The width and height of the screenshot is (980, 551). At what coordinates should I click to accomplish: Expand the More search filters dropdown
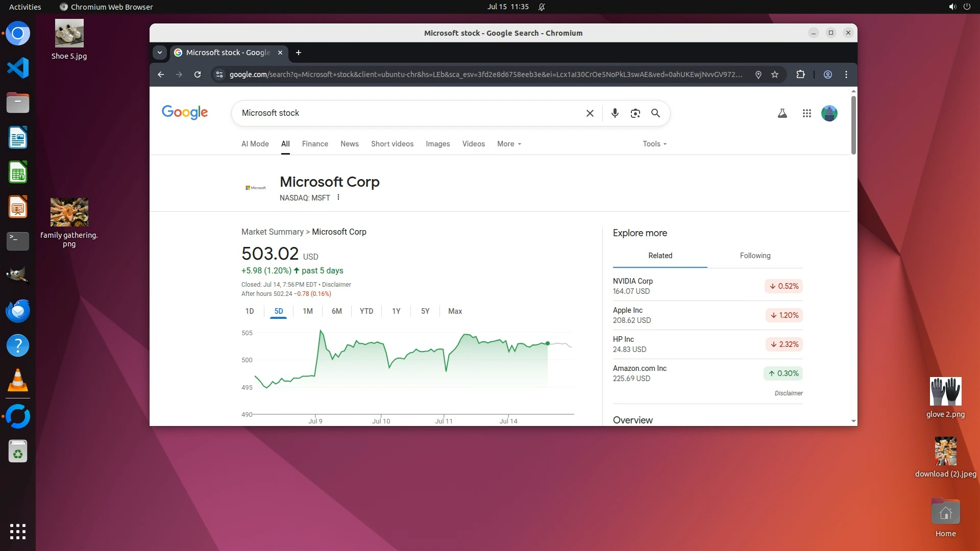pyautogui.click(x=509, y=144)
